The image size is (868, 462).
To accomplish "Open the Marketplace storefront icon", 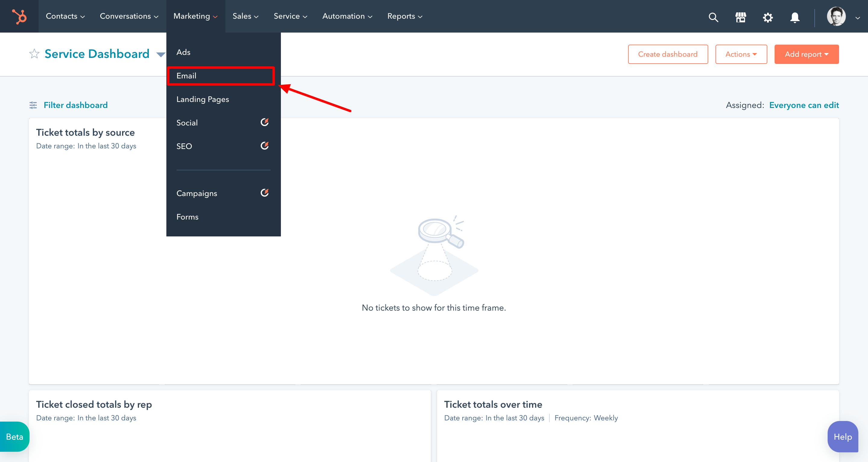I will point(740,17).
